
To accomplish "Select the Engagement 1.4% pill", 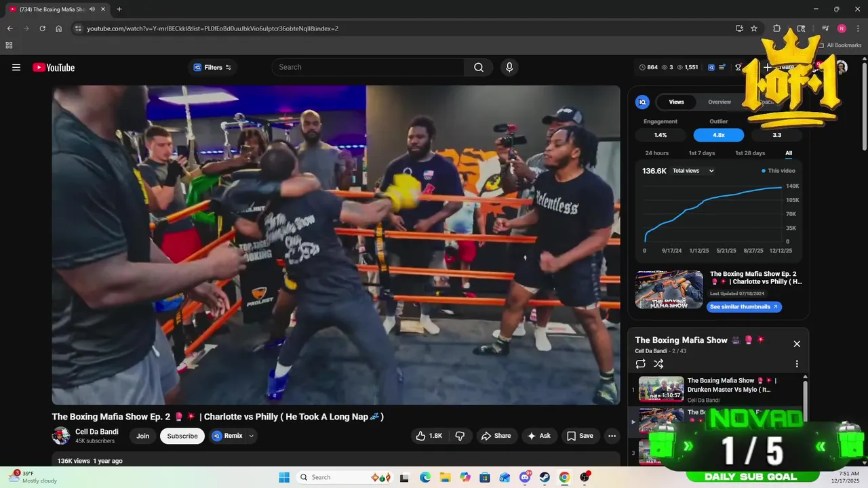I will 660,135.
